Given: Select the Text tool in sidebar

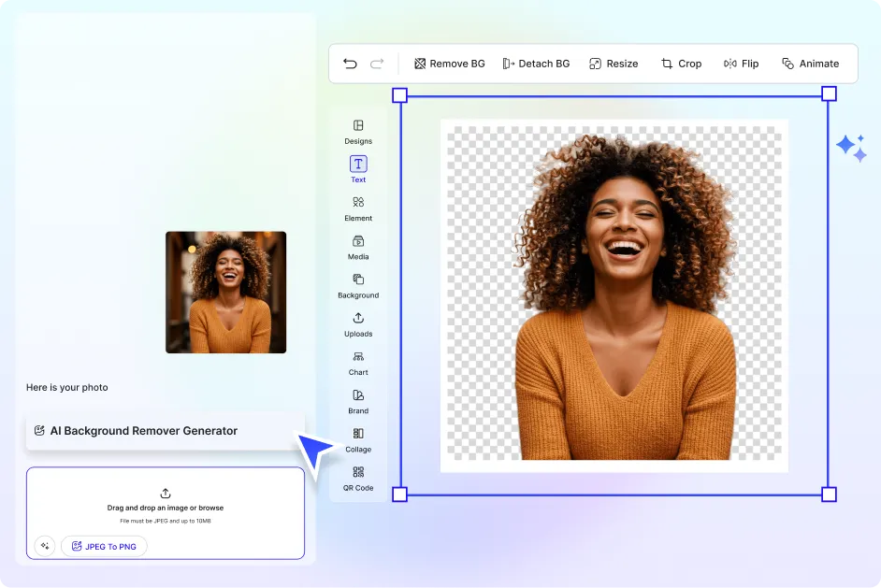Looking at the screenshot, I should coord(358,169).
